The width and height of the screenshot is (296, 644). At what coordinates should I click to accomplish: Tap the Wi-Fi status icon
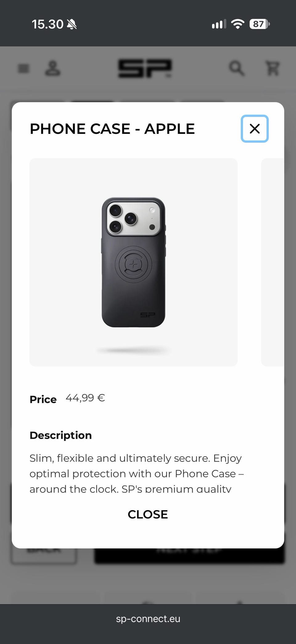click(x=237, y=24)
